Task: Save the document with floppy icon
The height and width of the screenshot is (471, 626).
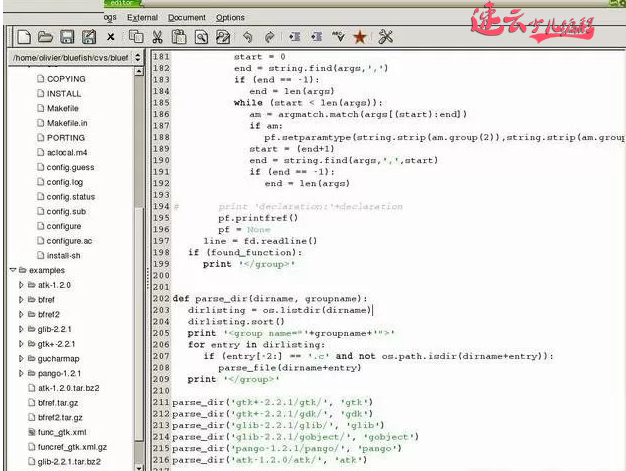Action: pyautogui.click(x=66, y=37)
